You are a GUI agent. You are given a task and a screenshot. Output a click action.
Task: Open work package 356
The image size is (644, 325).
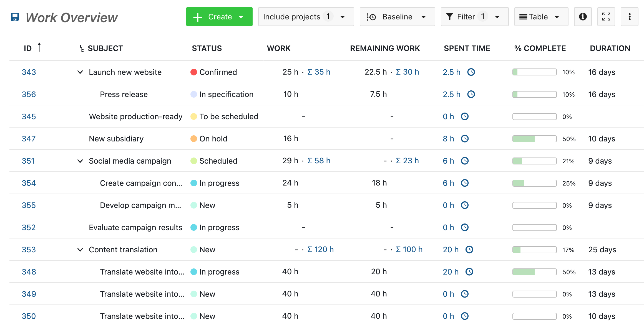pyautogui.click(x=29, y=94)
